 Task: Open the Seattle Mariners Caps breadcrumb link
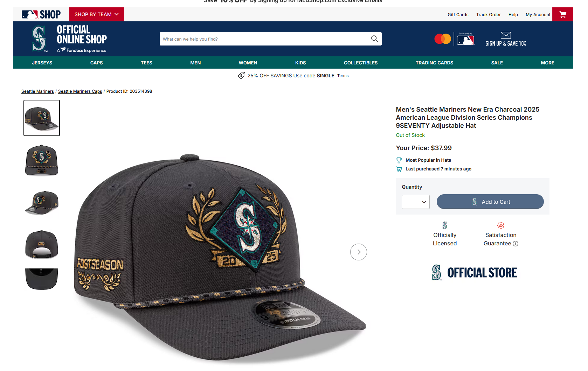click(x=80, y=91)
